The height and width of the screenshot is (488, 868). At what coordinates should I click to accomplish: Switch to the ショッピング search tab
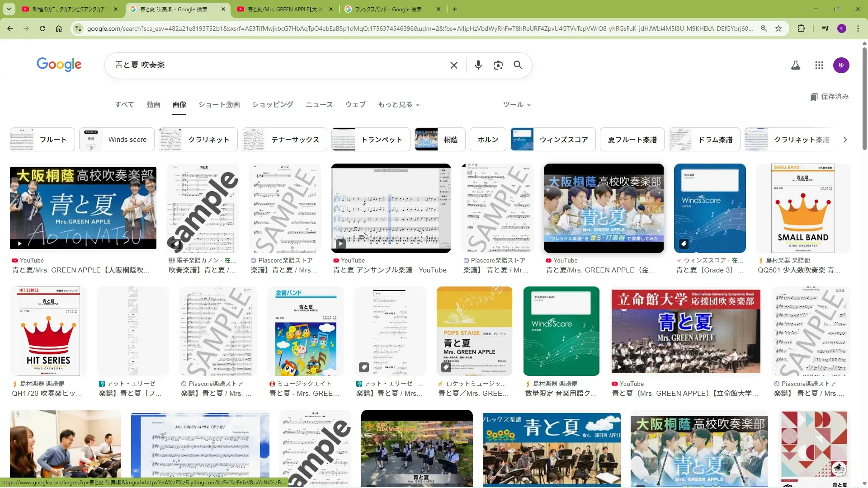(x=273, y=104)
